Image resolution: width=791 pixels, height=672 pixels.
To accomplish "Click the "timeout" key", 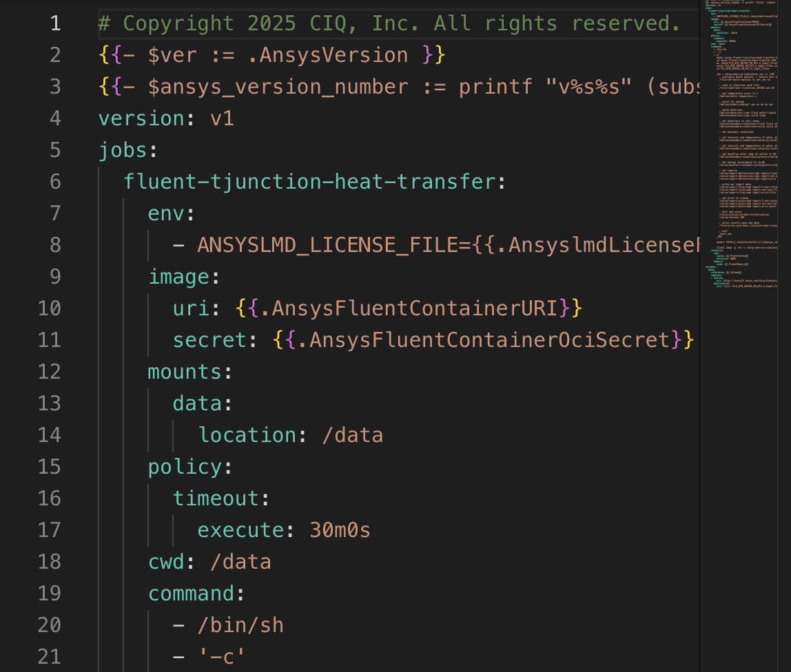I will (x=216, y=498).
